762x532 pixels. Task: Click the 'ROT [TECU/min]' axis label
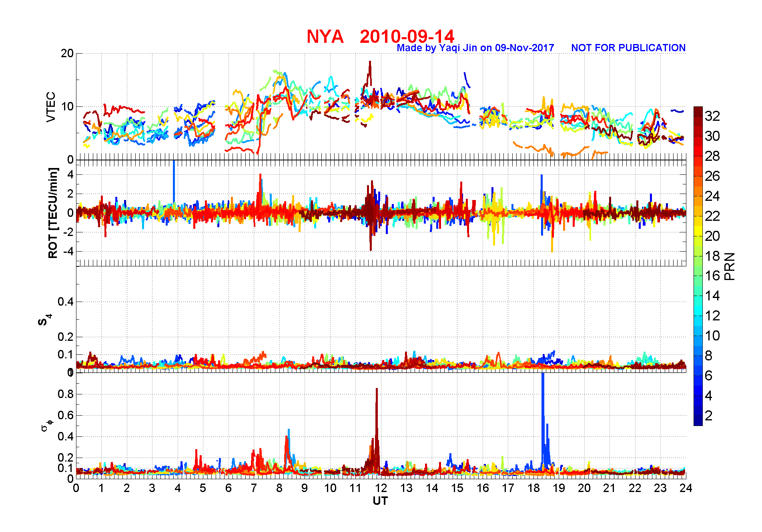pos(53,213)
